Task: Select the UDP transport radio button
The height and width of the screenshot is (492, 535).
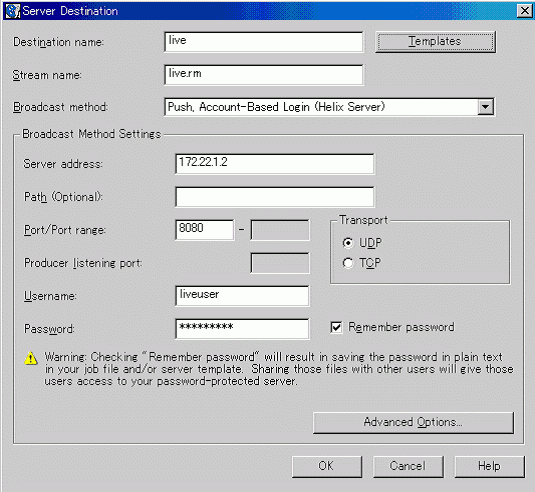Action: pos(348,243)
